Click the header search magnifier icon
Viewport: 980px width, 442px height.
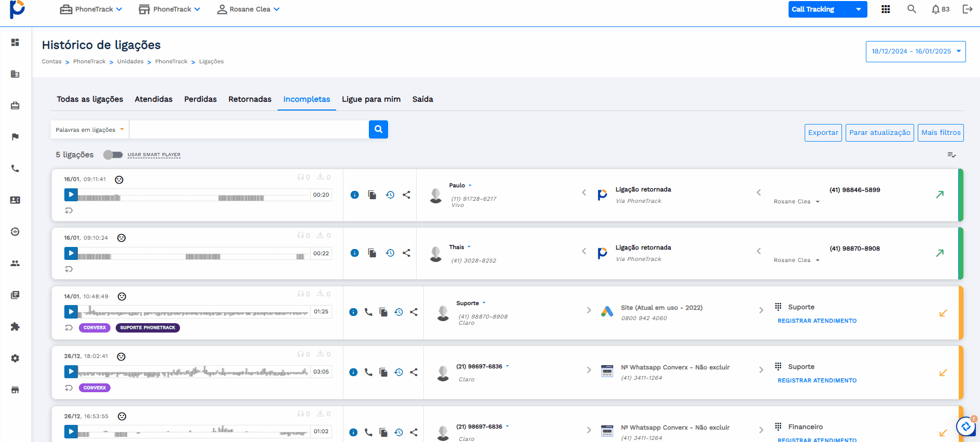coord(912,9)
